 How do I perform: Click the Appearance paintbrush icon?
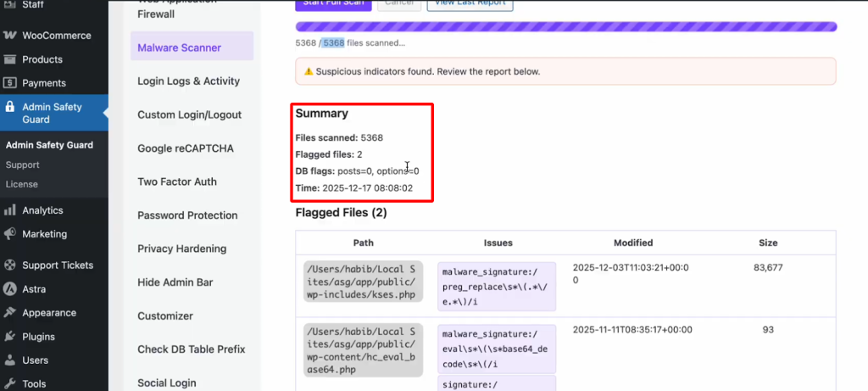coord(9,312)
